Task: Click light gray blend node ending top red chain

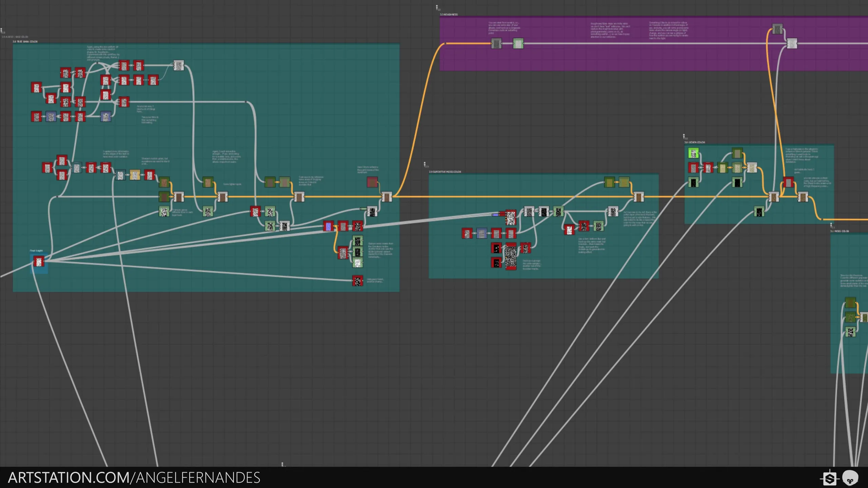Action: tap(179, 65)
